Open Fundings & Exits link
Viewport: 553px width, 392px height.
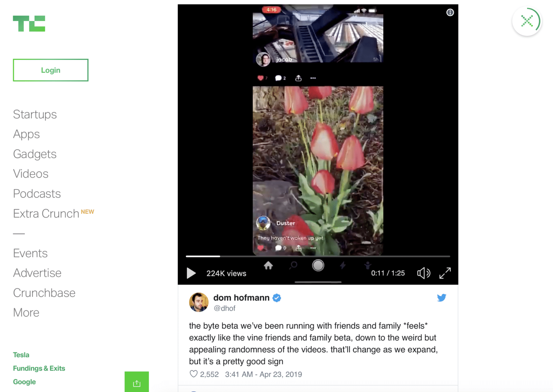[x=39, y=368]
